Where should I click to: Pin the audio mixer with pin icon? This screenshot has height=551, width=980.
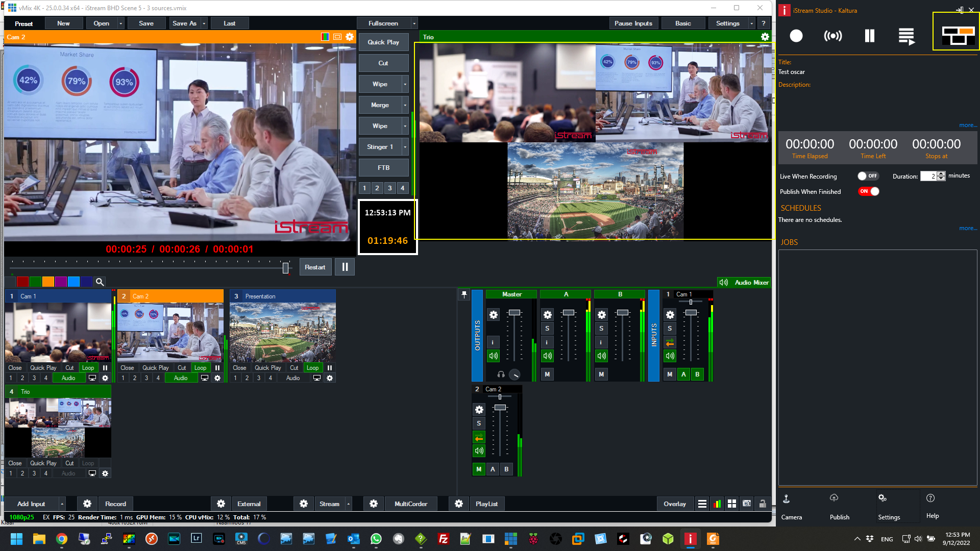coord(464,294)
